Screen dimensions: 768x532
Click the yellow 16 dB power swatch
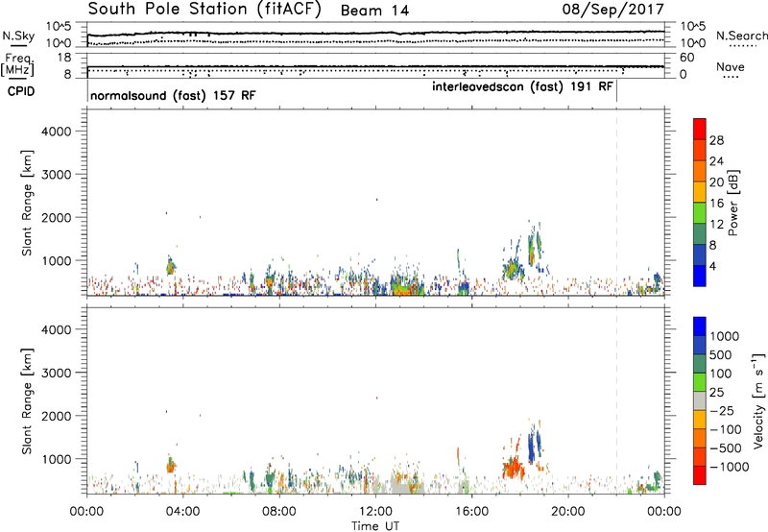pyautogui.click(x=700, y=192)
